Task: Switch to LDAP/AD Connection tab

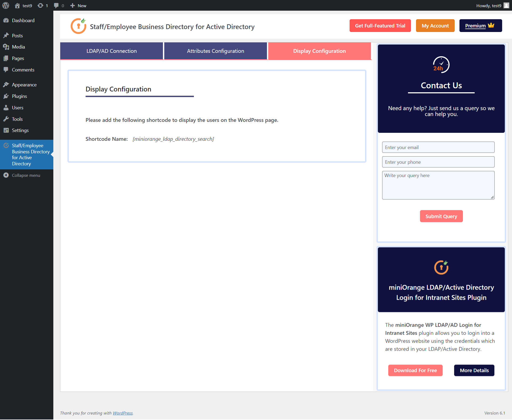Action: (111, 51)
